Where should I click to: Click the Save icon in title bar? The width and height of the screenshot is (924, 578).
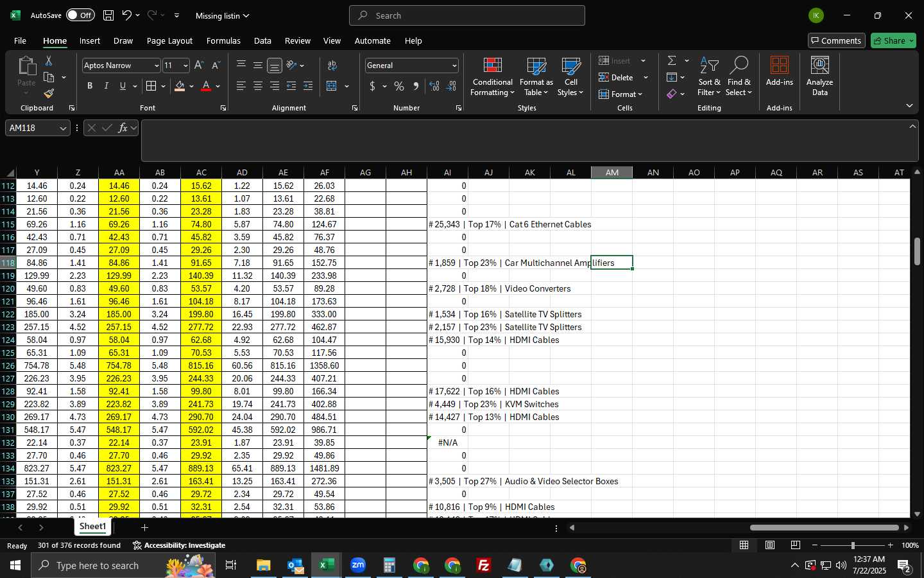point(108,15)
